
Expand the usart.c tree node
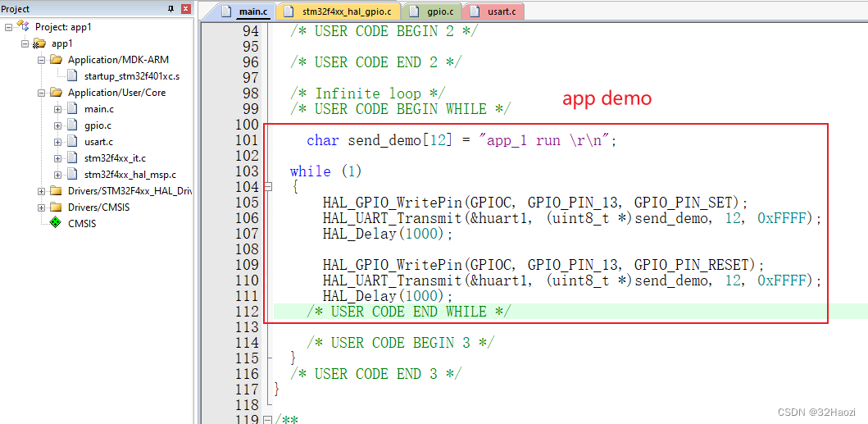57,142
